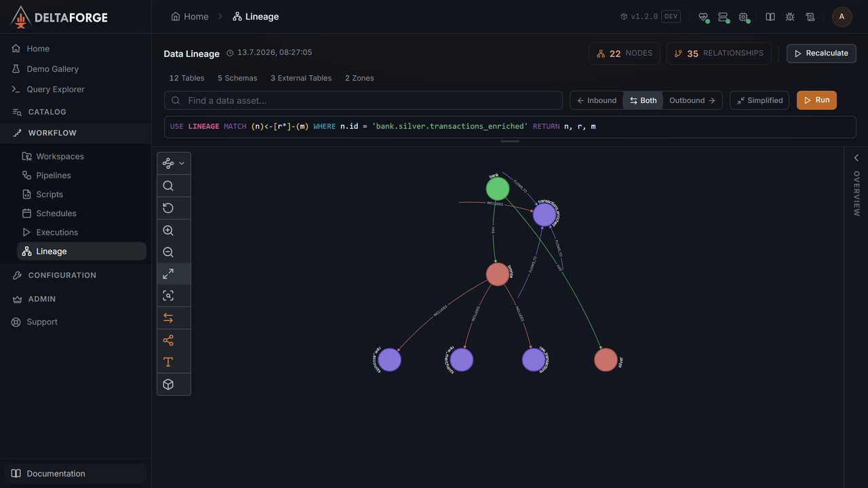868x488 pixels.
Task: Select the Inbound direction
Action: click(x=597, y=100)
